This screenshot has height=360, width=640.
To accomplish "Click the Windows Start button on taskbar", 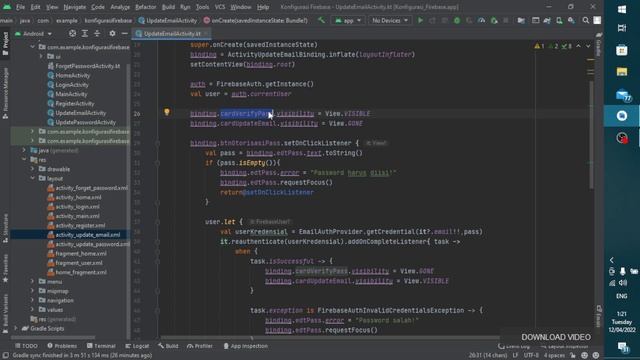I will click(x=622, y=9).
